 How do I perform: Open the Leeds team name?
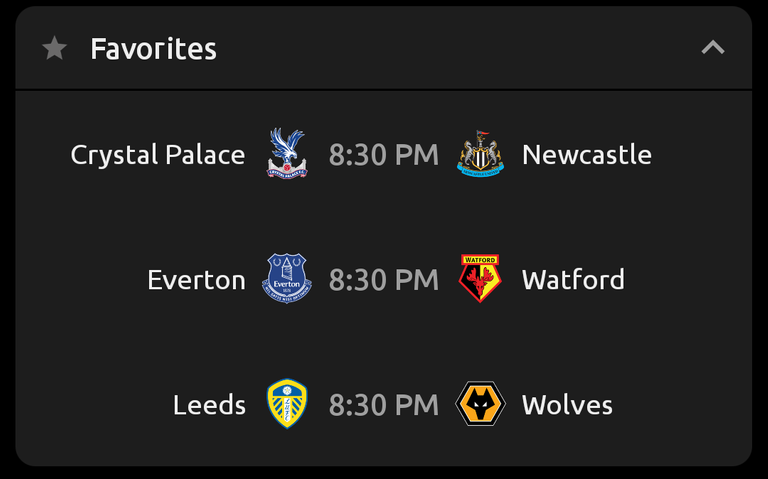pyautogui.click(x=209, y=405)
